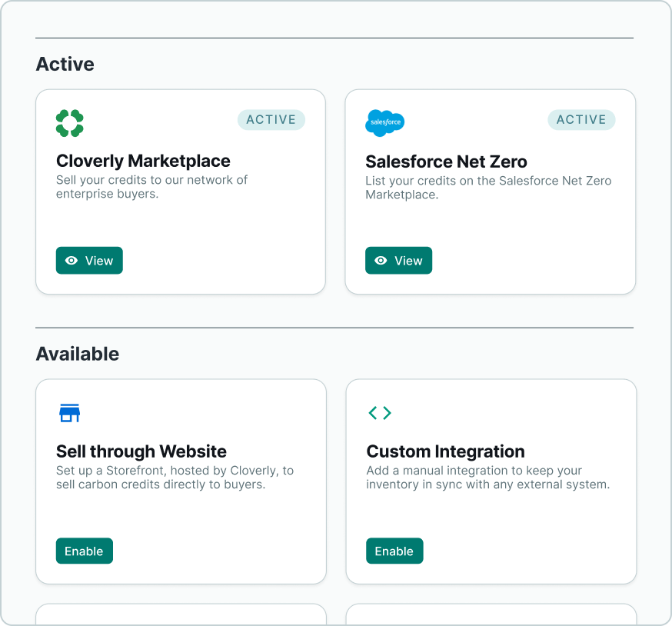Select the Salesforce Net Zero title

[446, 161]
